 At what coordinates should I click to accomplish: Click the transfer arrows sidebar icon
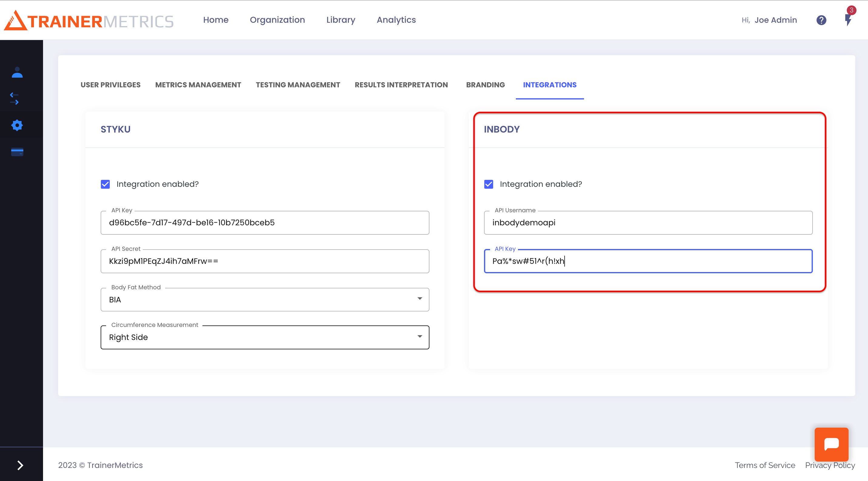(x=15, y=99)
